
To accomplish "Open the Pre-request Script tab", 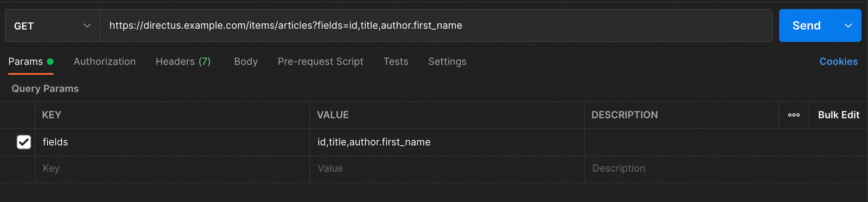I will pyautogui.click(x=321, y=62).
